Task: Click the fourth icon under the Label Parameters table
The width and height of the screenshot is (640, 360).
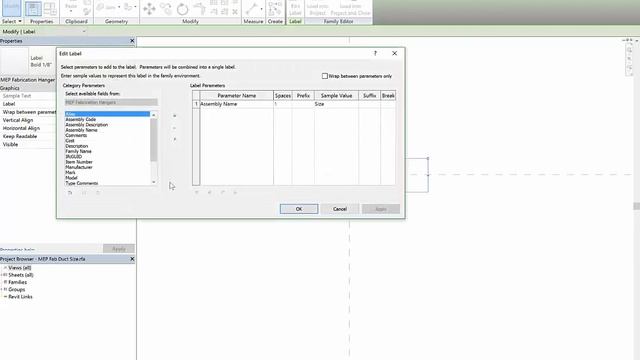Action: (235, 192)
